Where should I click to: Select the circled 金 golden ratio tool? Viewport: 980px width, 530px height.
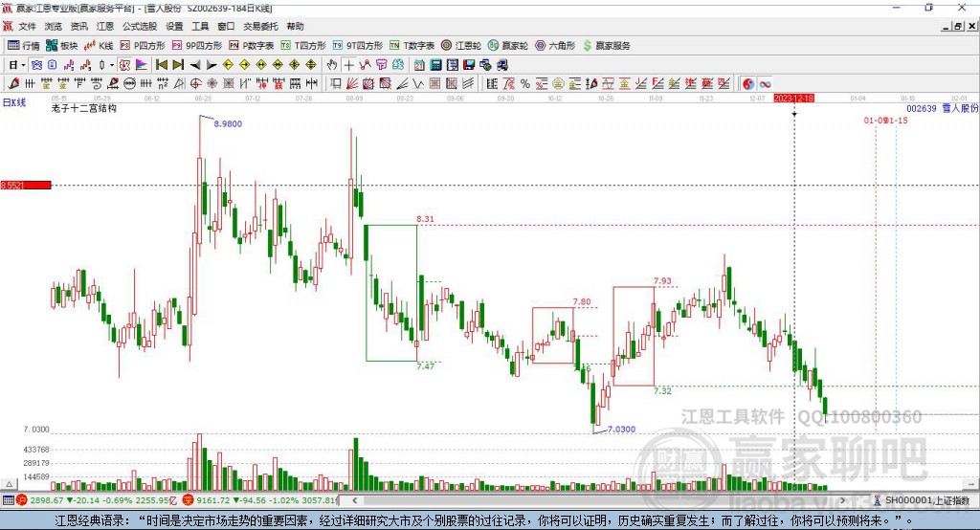click(x=558, y=84)
